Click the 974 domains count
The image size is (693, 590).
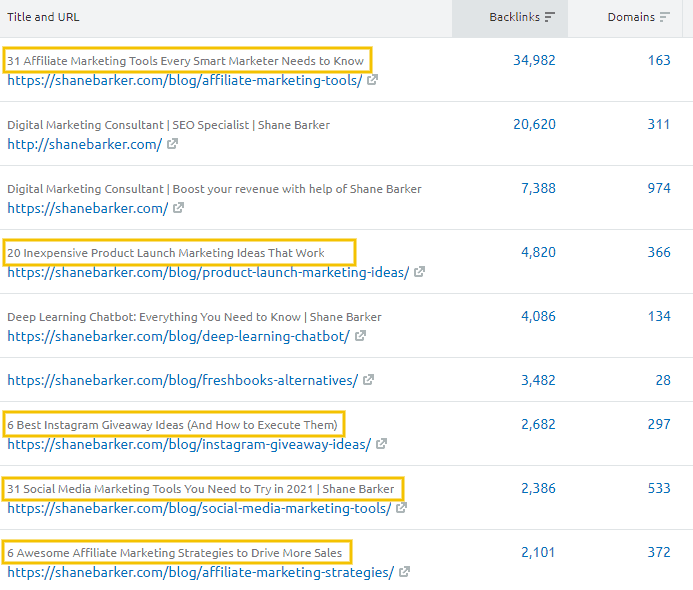pos(658,189)
